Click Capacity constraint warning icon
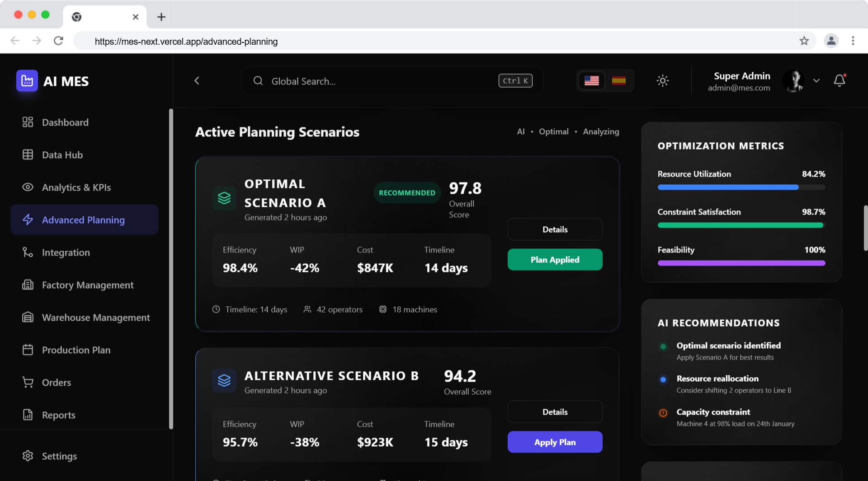Screen dimensions: 868x481 click(x=663, y=413)
